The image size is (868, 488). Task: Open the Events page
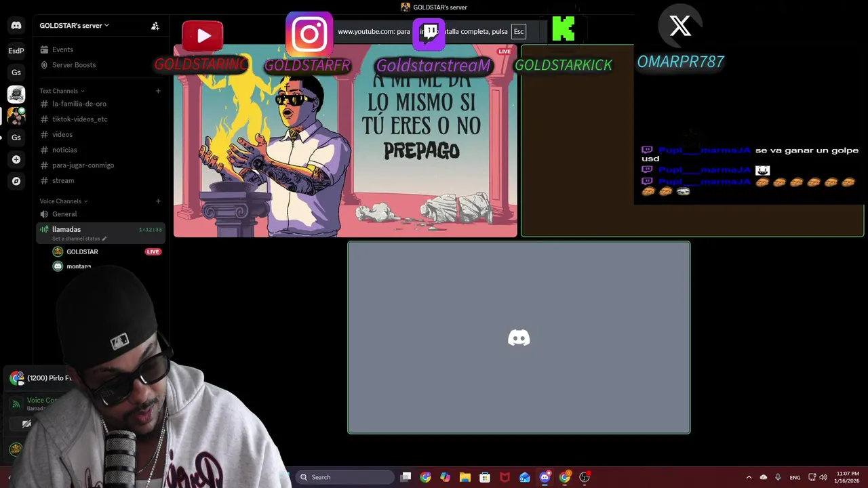click(62, 49)
